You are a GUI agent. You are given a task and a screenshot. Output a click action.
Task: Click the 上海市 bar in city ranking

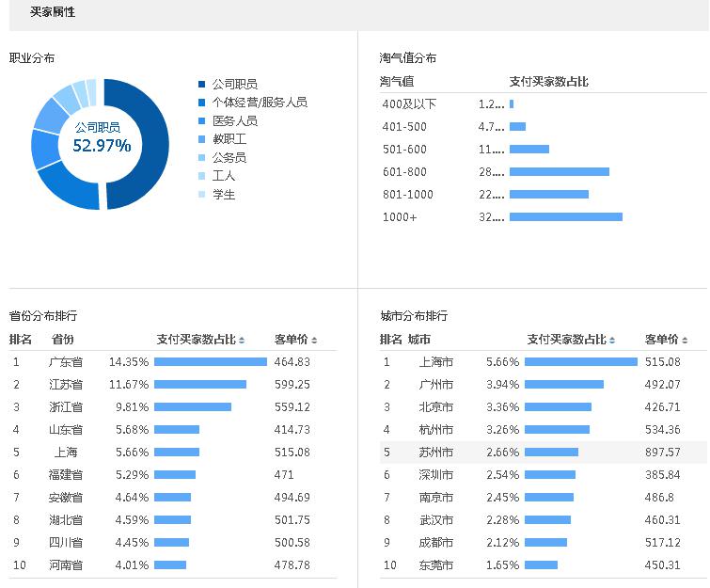point(580,361)
